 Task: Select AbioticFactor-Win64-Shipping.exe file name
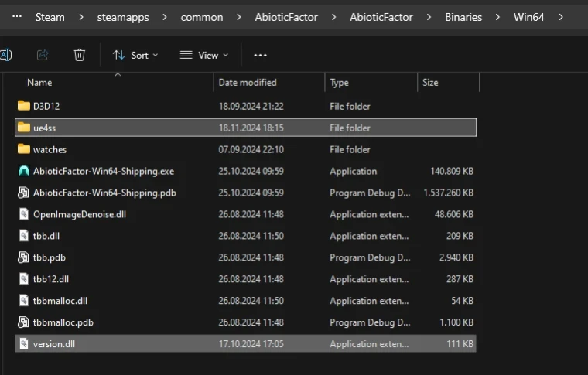tap(104, 171)
